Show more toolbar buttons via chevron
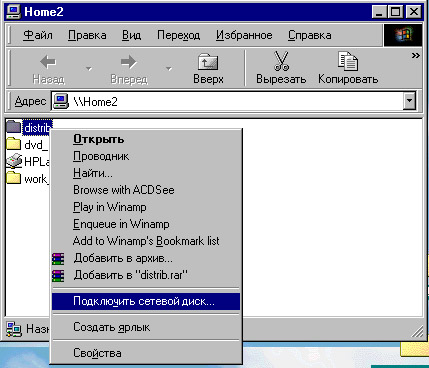This screenshot has height=368, width=429. (x=415, y=55)
